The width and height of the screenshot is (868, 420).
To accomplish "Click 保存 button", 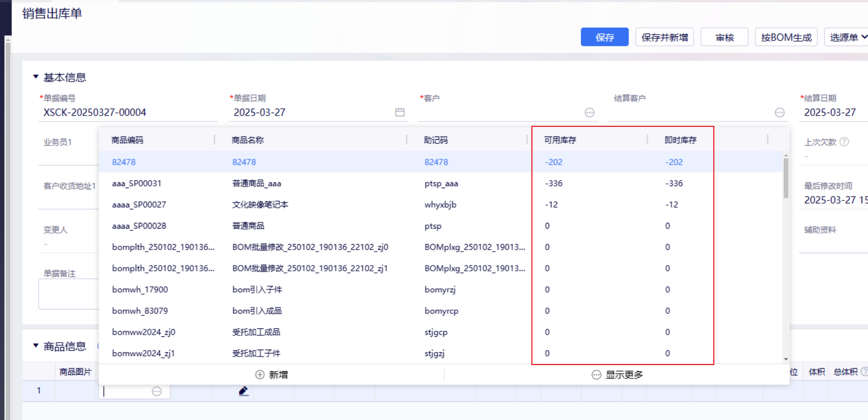I will [x=604, y=37].
